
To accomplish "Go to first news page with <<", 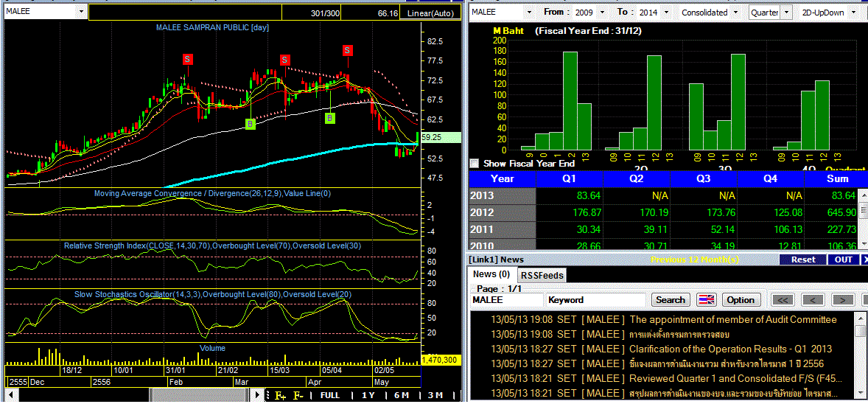I will point(783,300).
